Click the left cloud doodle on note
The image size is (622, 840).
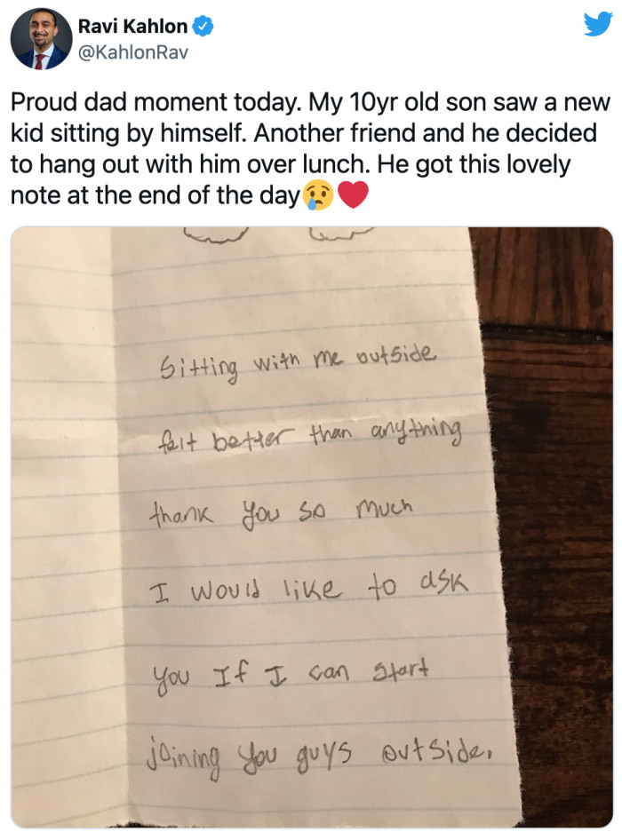pyautogui.click(x=215, y=235)
